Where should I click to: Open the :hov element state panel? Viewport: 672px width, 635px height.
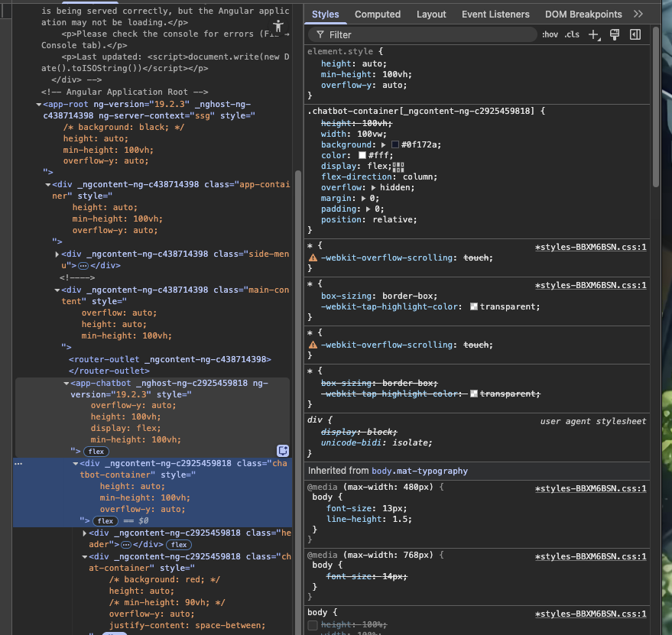point(550,34)
